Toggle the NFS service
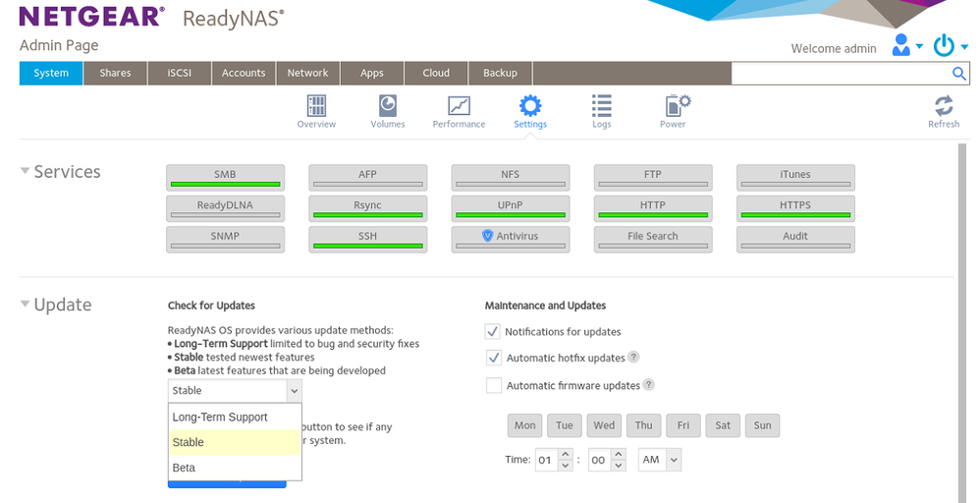The width and height of the screenshot is (980, 503). [x=510, y=178]
